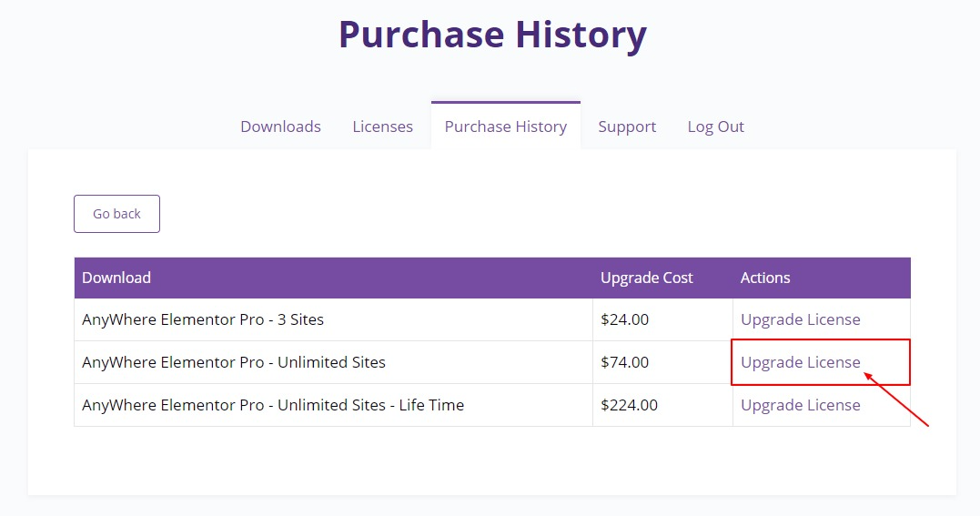Open the Downloads tab
The image size is (980, 516).
(280, 126)
